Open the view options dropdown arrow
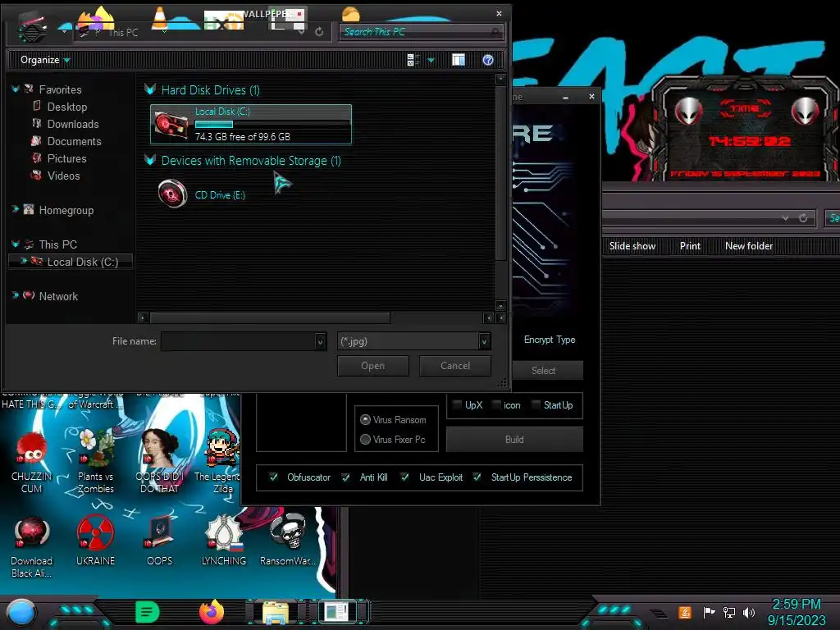 [431, 60]
